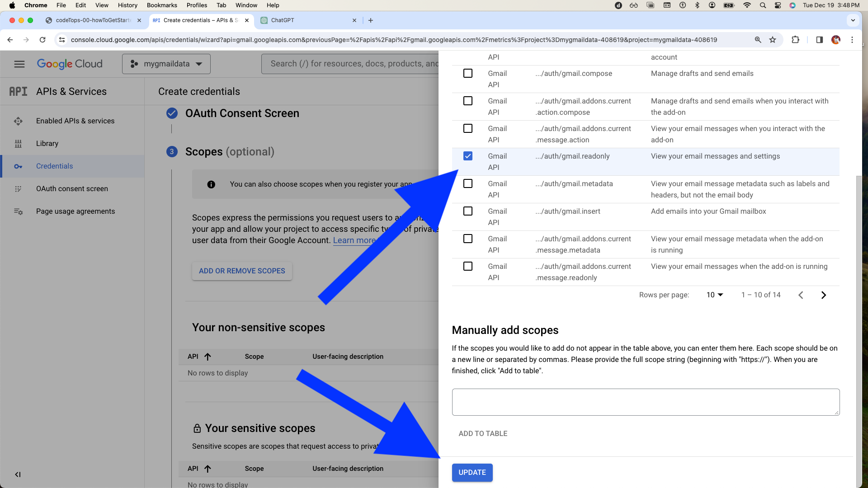Check the gmail.addons.current.message.readonly checkbox

468,266
